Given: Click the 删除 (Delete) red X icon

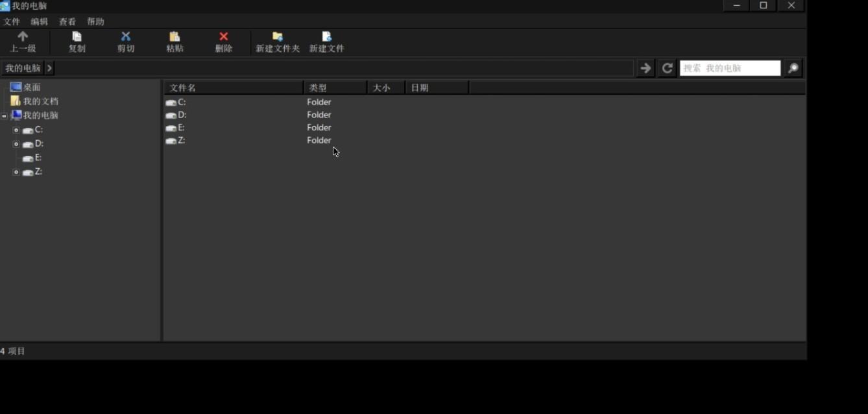Looking at the screenshot, I should pyautogui.click(x=224, y=37).
